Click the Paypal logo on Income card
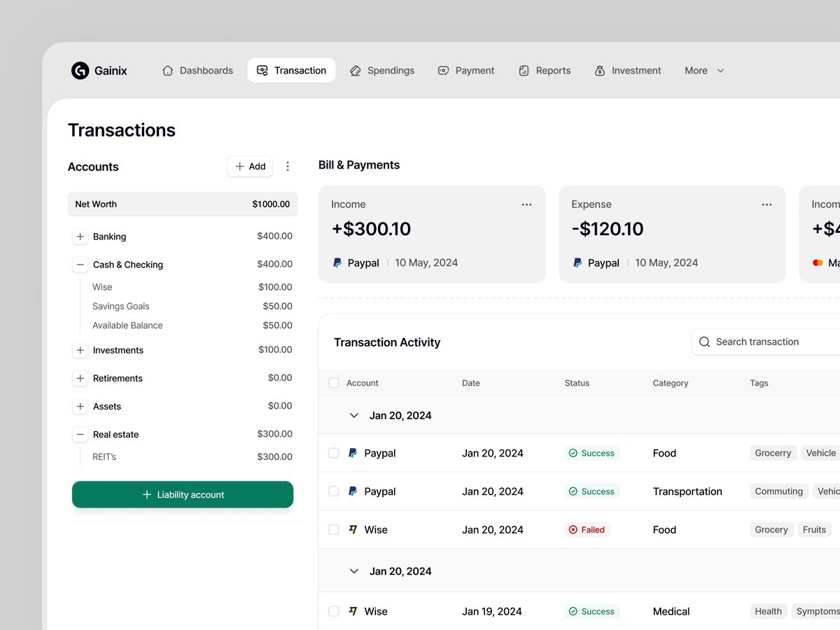 coord(337,262)
